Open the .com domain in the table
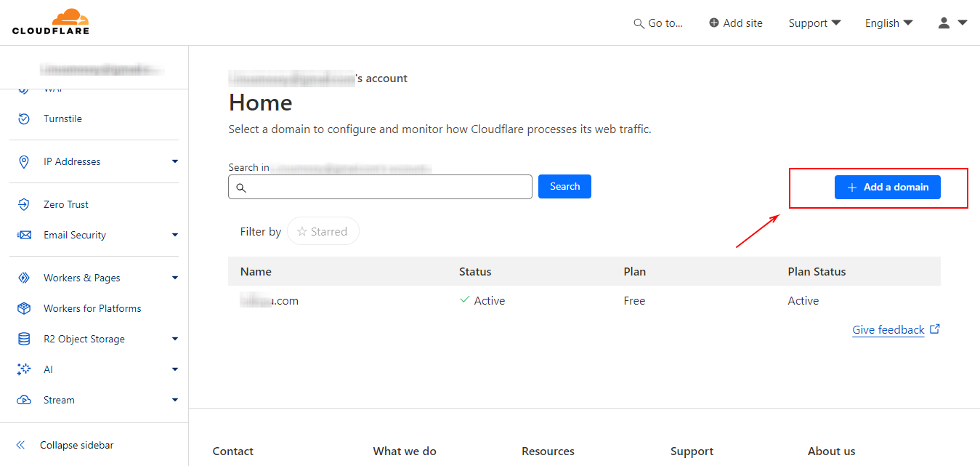 coord(270,300)
